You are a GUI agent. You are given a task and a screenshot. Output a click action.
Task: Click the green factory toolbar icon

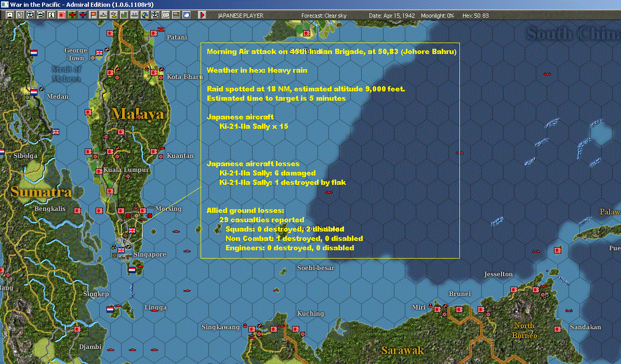point(124,15)
